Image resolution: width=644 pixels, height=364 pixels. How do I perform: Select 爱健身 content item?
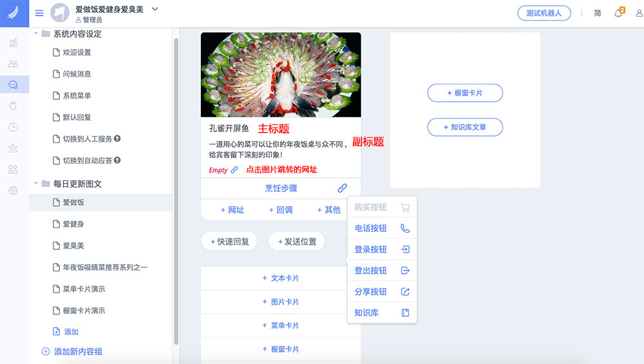click(x=73, y=224)
